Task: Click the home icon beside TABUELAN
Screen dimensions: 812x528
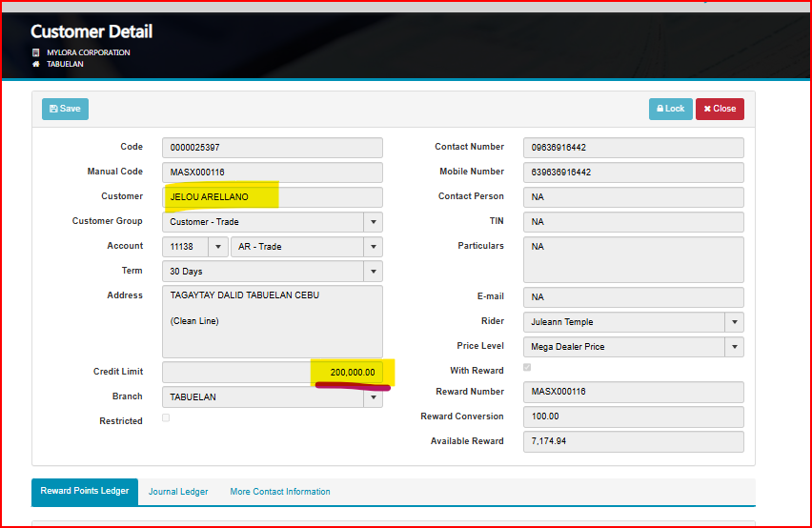Action: [36, 64]
